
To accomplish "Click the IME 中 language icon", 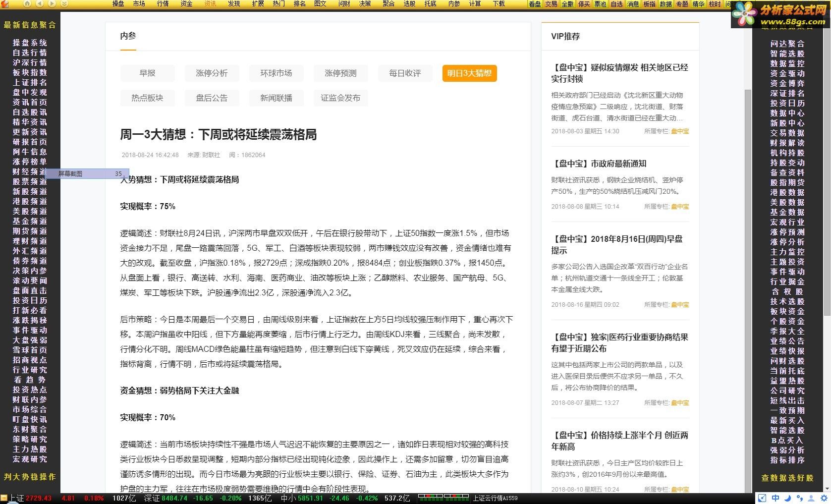I will point(776,498).
